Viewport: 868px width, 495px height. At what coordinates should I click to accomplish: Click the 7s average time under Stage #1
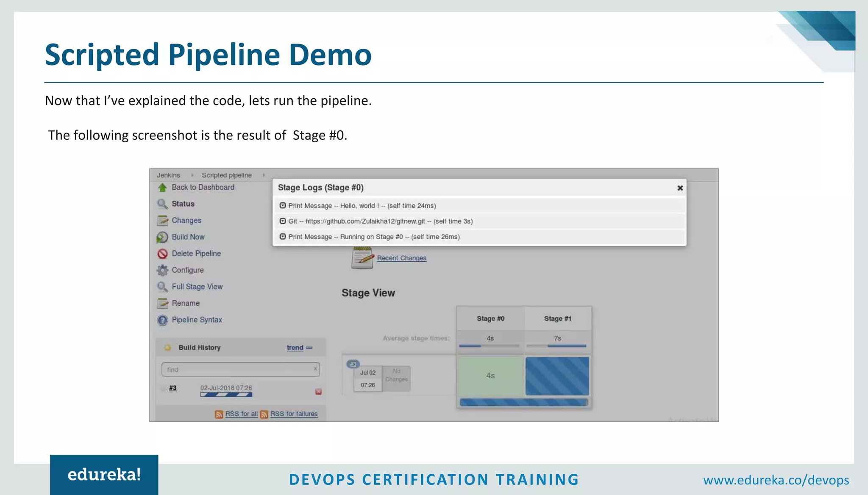point(557,338)
